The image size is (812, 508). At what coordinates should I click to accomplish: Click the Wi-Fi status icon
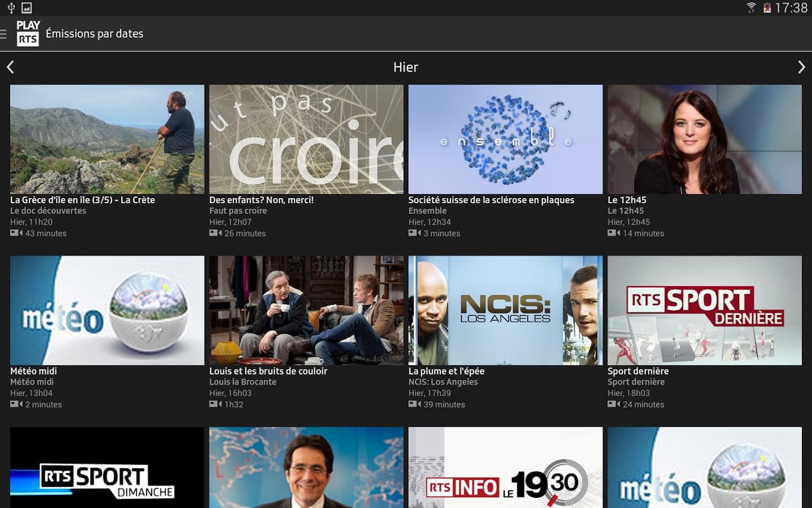tap(751, 7)
